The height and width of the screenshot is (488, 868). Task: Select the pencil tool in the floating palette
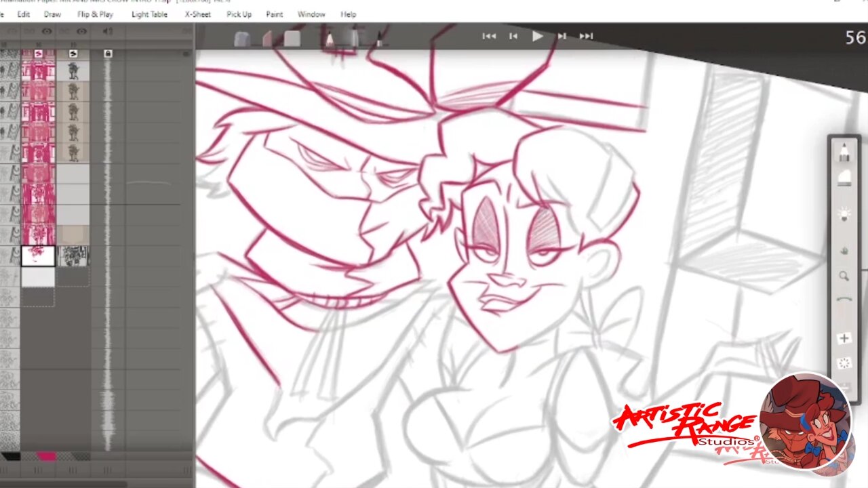844,153
